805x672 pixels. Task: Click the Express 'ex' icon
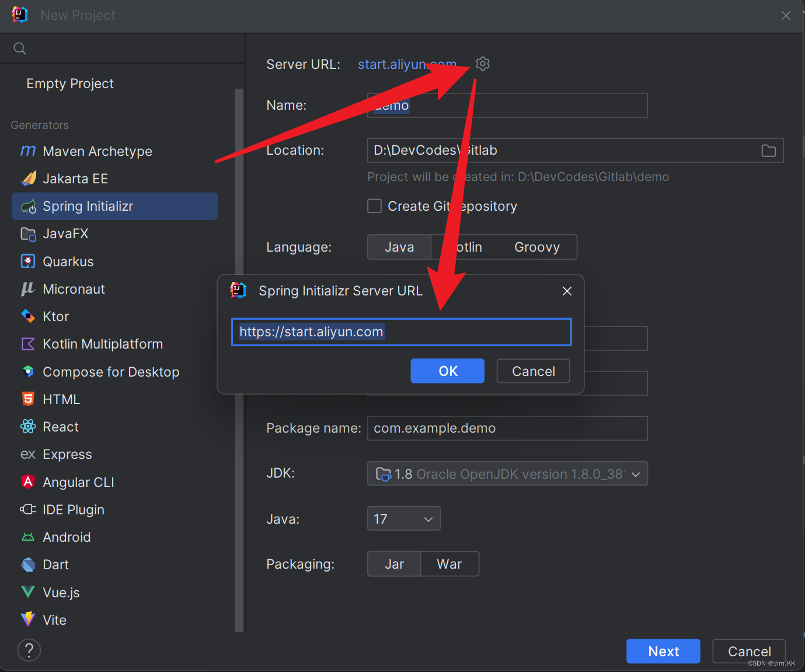[x=28, y=454]
